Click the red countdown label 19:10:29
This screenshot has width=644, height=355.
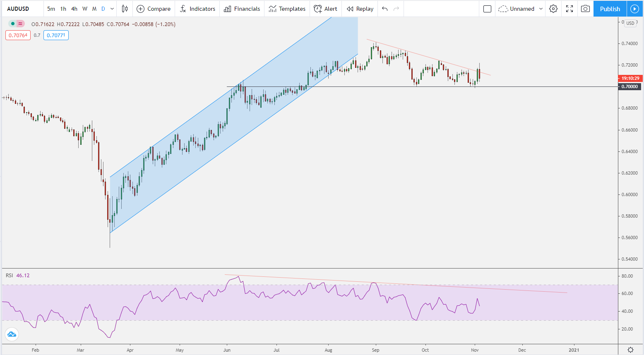click(630, 78)
